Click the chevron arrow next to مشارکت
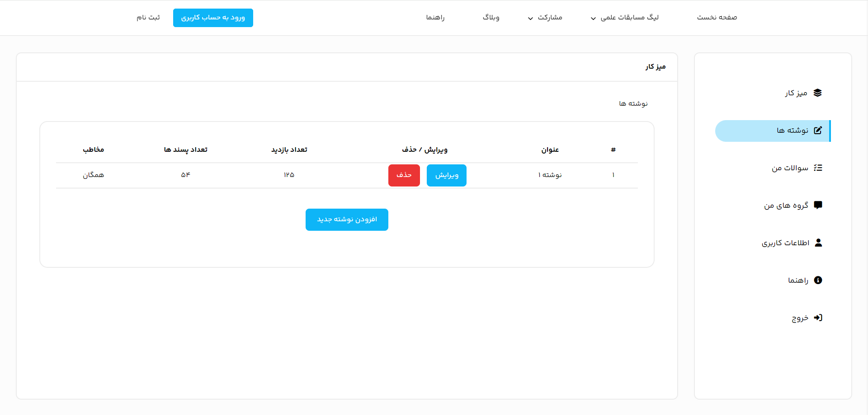Viewport: 868px width, 415px height. pyautogui.click(x=530, y=19)
